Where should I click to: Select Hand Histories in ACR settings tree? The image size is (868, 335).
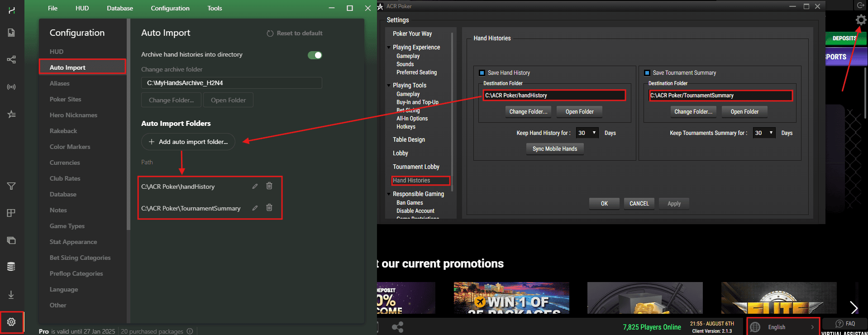[x=411, y=180]
